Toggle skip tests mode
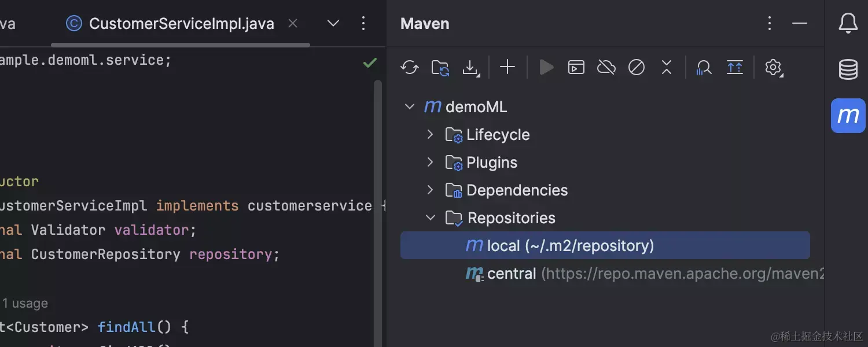This screenshot has height=347, width=868. [x=636, y=67]
